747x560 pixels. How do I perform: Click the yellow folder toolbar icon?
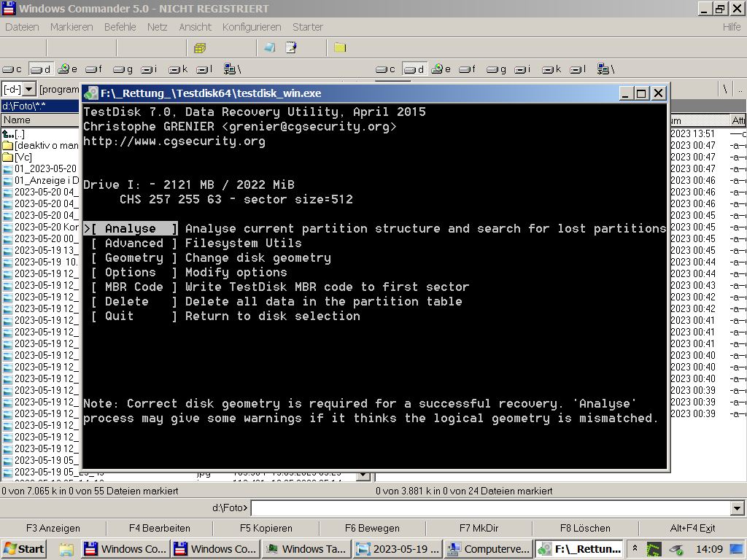pyautogui.click(x=340, y=47)
